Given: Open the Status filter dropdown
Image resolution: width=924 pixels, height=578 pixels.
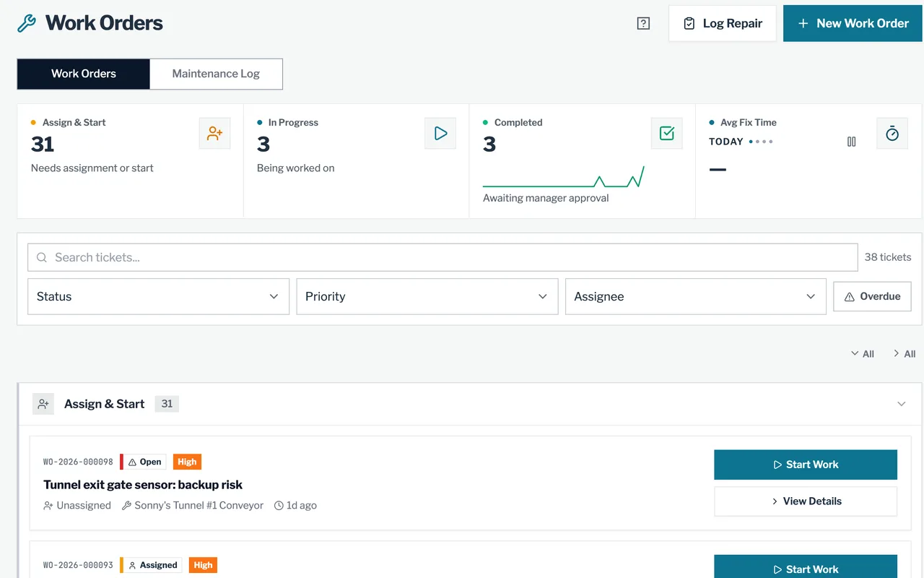Looking at the screenshot, I should tap(158, 297).
